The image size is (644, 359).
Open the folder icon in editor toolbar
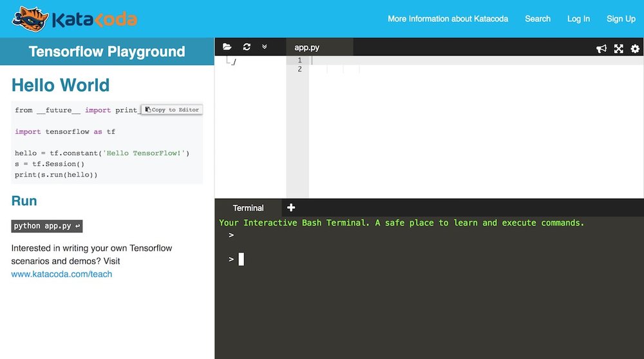click(x=227, y=47)
